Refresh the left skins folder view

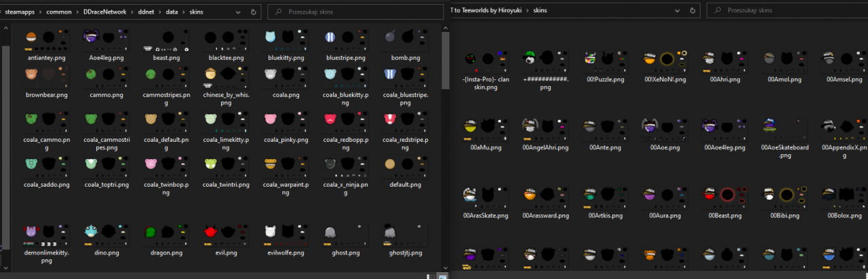(253, 12)
